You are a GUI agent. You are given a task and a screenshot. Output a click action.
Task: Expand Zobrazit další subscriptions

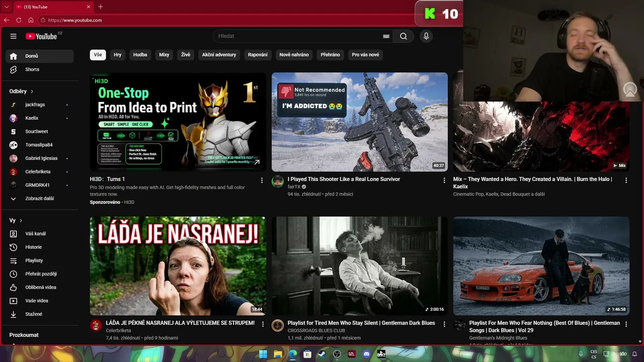pyautogui.click(x=40, y=199)
